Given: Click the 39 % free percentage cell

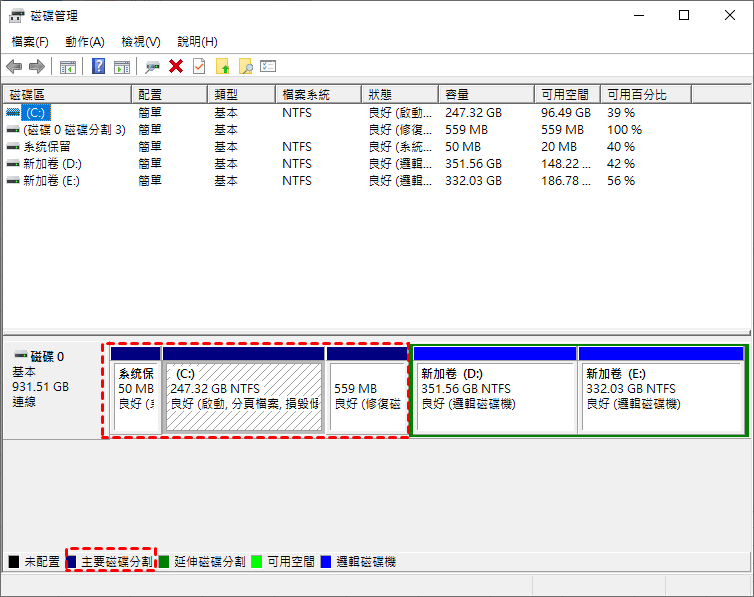Looking at the screenshot, I should pyautogui.click(x=621, y=112).
